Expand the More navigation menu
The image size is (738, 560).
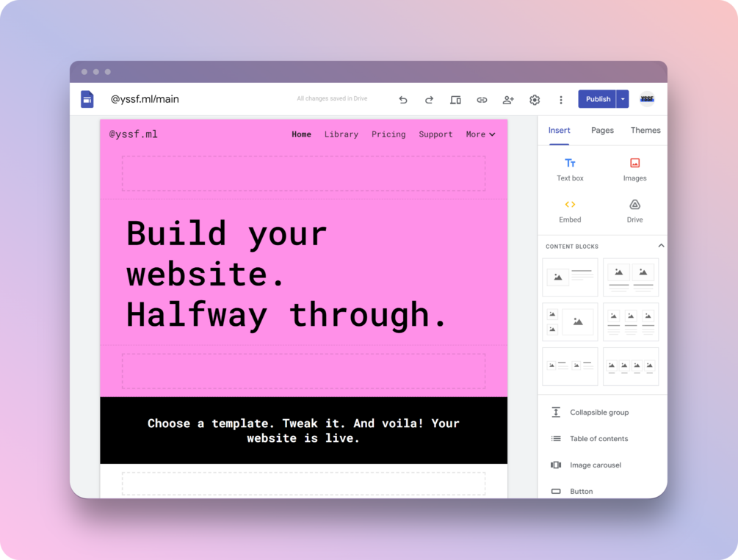coord(480,134)
